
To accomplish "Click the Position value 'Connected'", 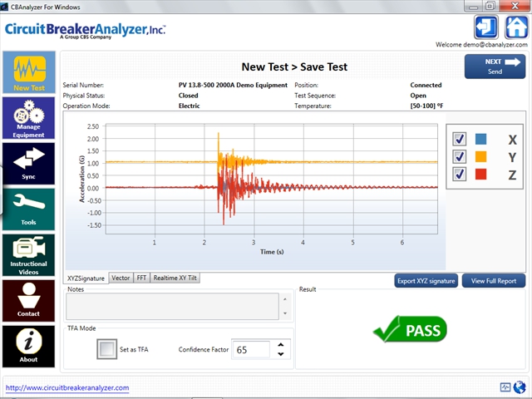I will (x=426, y=85).
